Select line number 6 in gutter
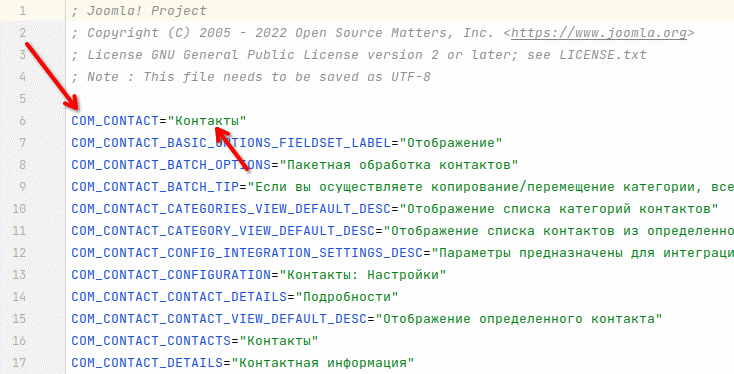The image size is (734, 374). coord(22,121)
